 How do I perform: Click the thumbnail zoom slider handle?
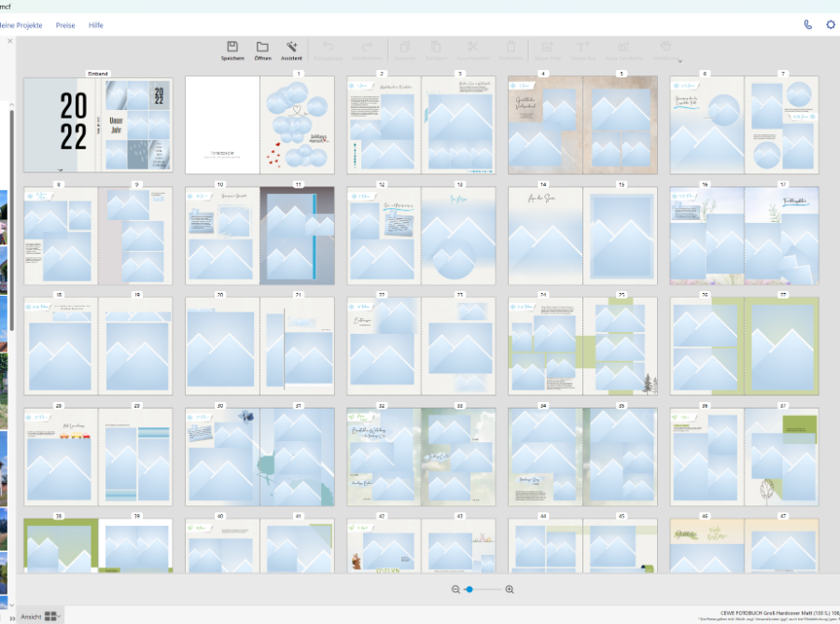click(x=469, y=589)
